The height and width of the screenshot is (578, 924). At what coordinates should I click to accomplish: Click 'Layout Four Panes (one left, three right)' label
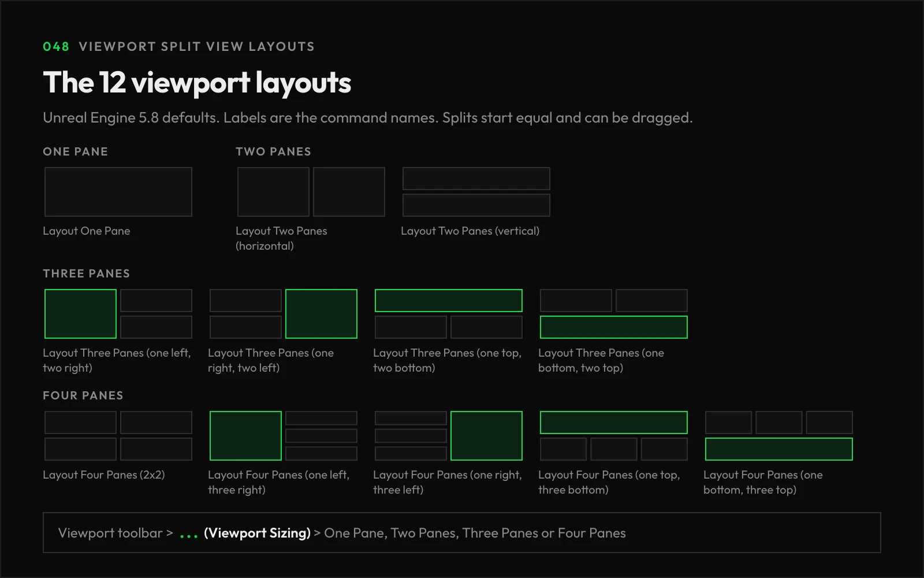(279, 482)
